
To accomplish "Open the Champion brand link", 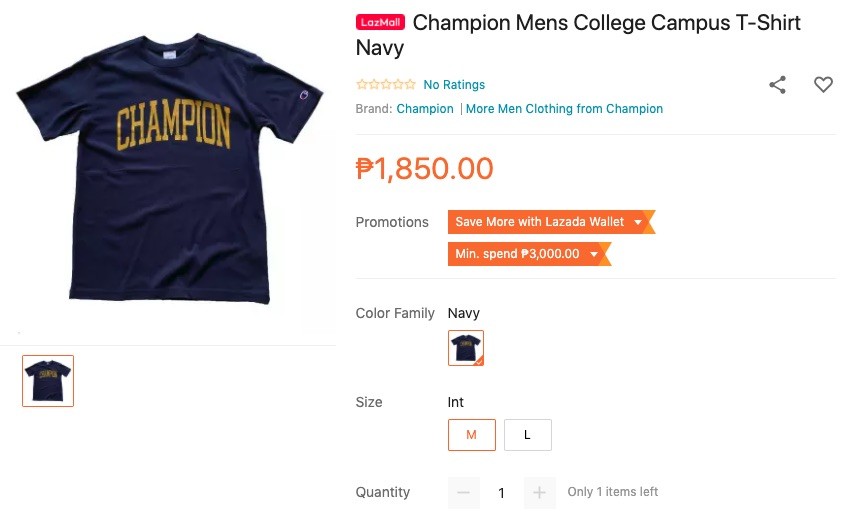I will coord(425,109).
